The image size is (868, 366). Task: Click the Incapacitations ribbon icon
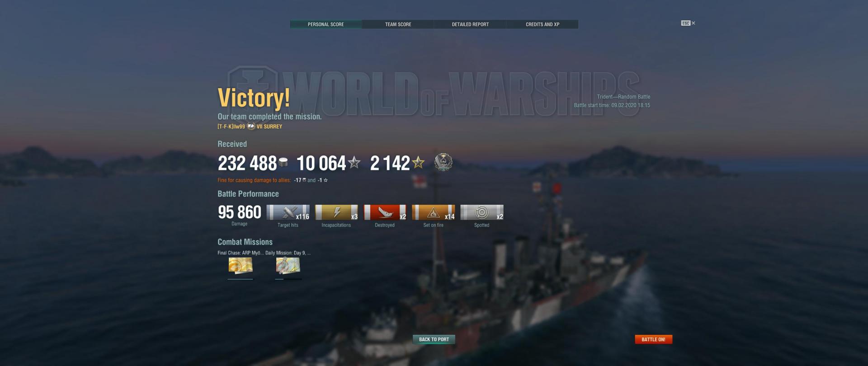pyautogui.click(x=336, y=212)
